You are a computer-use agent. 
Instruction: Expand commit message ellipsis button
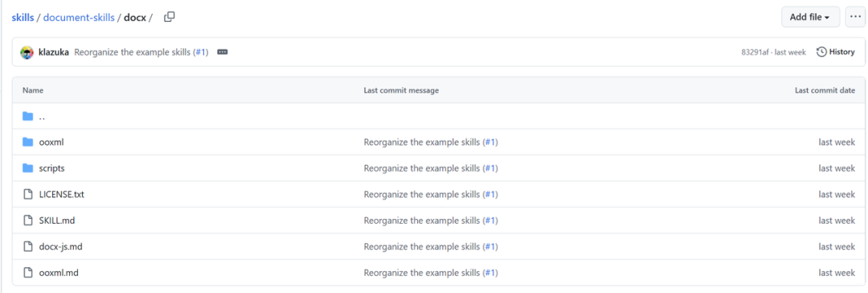pos(223,52)
